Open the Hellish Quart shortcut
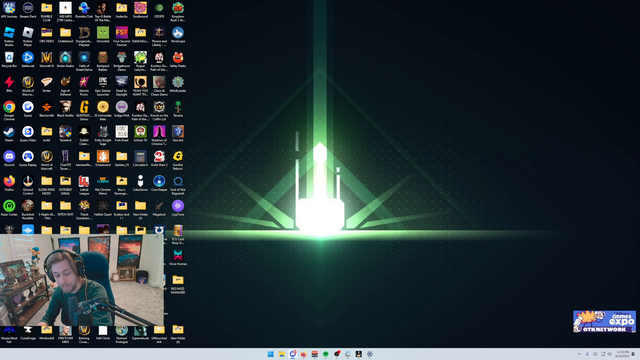This screenshot has height=360, width=640. pyautogui.click(x=103, y=208)
